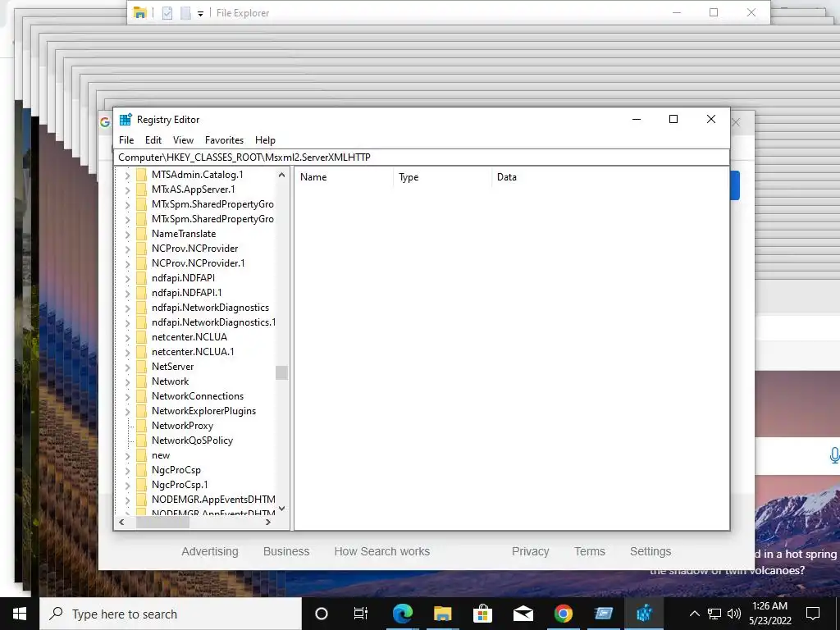Show hidden system tray icons
The height and width of the screenshot is (630, 840).
click(694, 614)
